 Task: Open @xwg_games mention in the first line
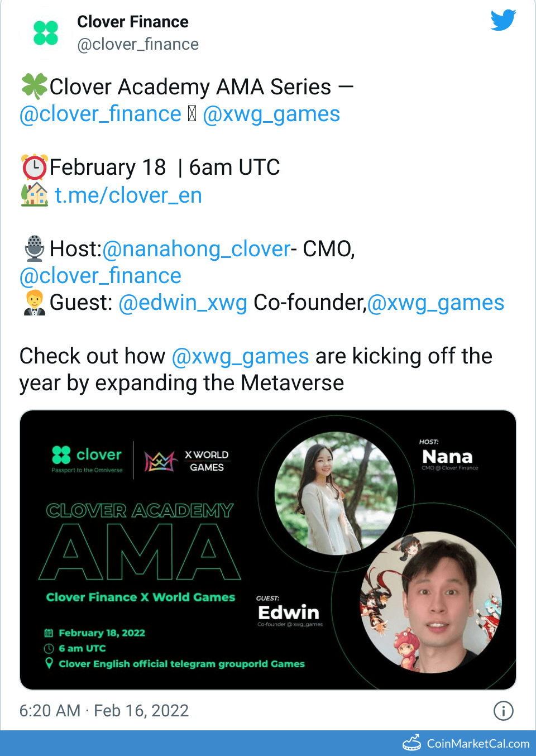tap(271, 114)
